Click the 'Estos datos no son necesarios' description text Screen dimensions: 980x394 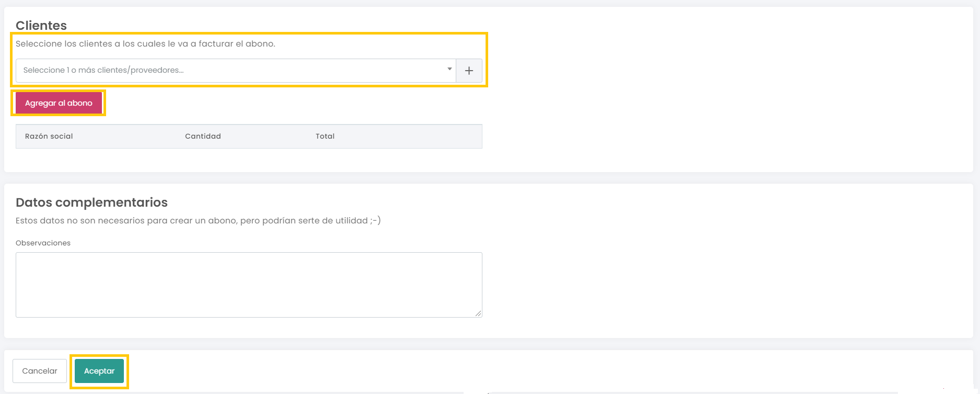click(80, 221)
